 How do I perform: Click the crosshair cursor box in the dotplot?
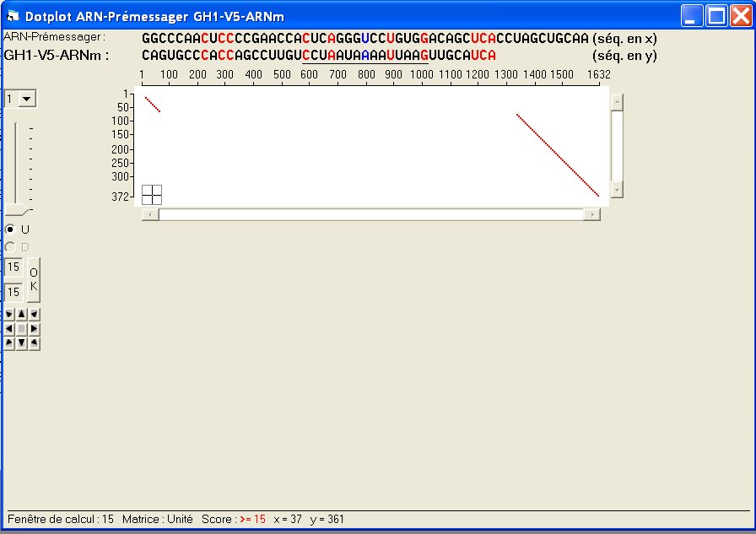(152, 194)
